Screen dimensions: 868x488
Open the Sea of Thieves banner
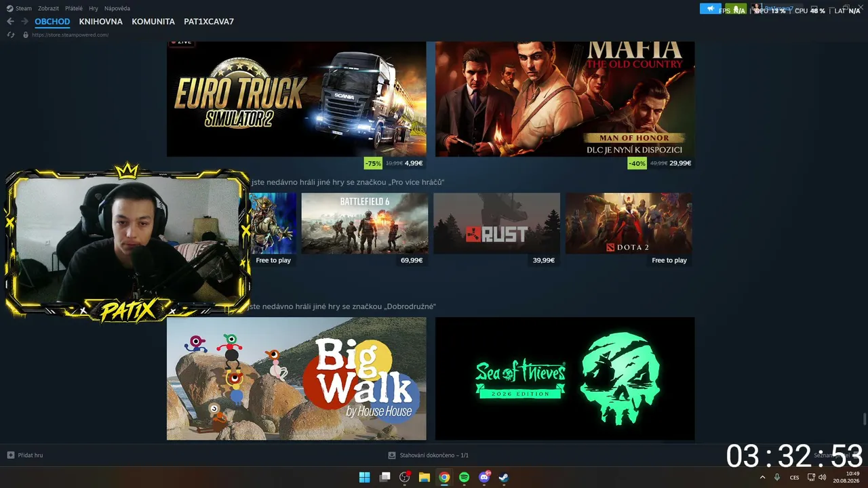coord(565,379)
